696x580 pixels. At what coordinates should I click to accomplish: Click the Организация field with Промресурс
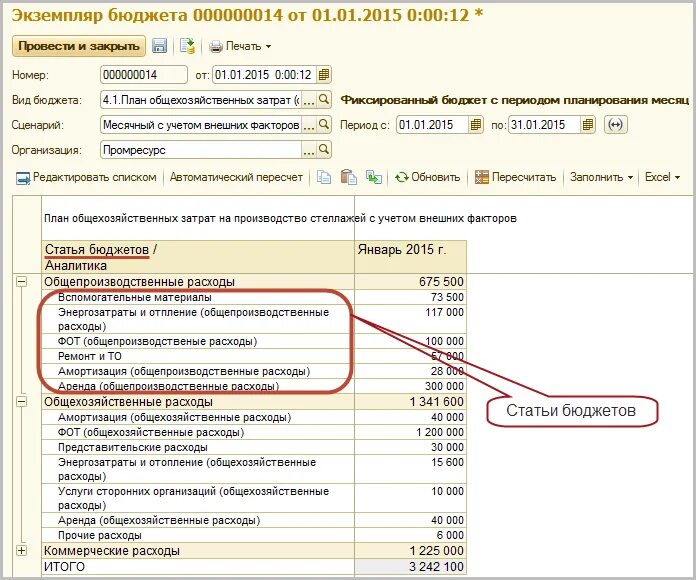[x=201, y=150]
